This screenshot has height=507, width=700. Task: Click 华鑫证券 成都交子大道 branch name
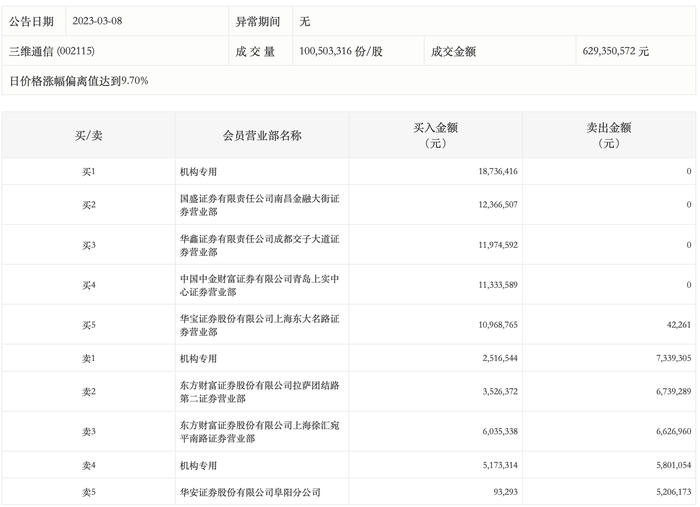259,245
